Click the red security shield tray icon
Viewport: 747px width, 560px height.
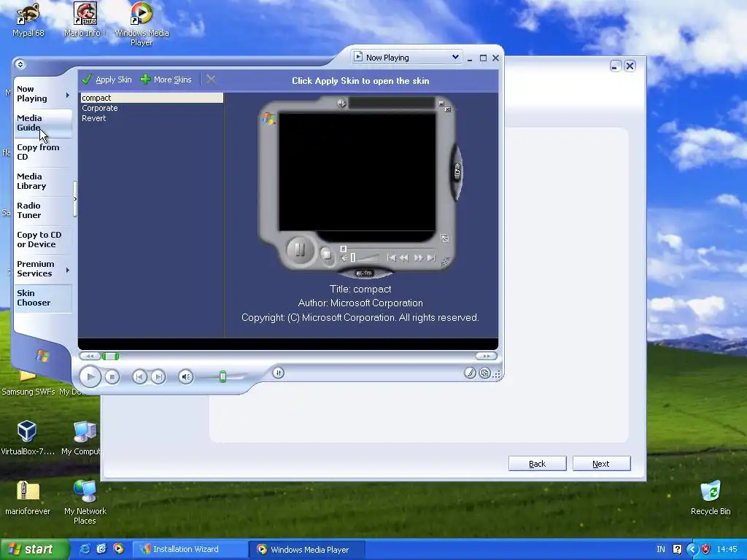pos(705,549)
